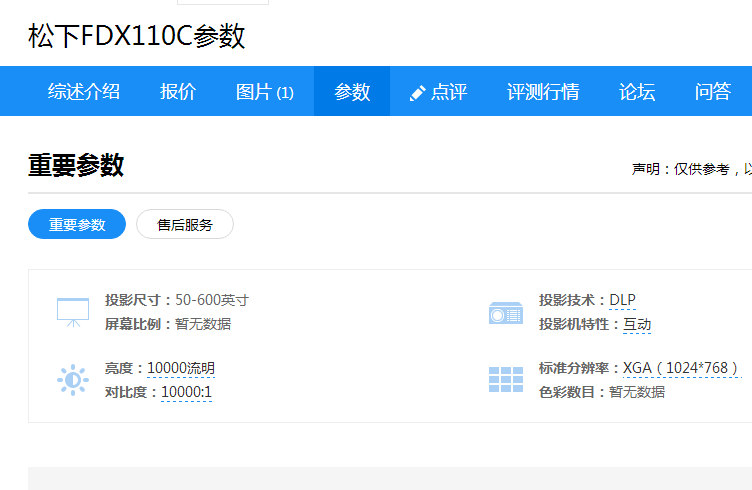Click the 松下FDX110C参数 page title
Viewport: 752px width, 490px height.
tap(137, 36)
